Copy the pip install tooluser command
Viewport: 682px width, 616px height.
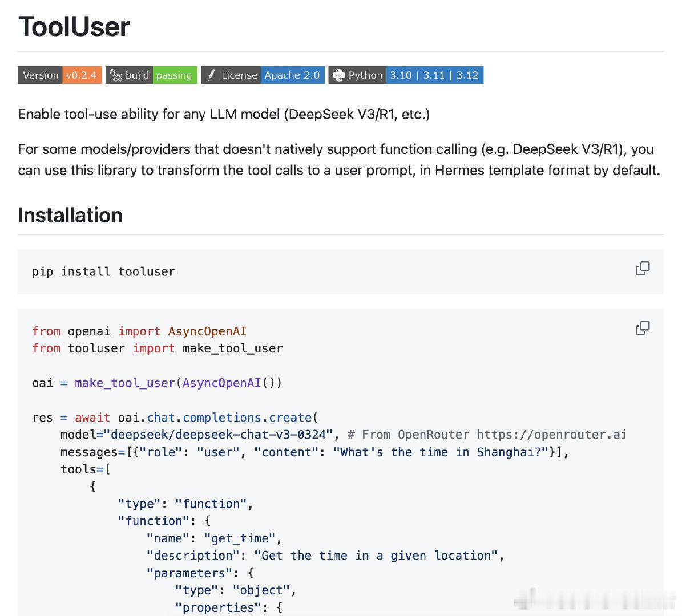click(x=643, y=269)
